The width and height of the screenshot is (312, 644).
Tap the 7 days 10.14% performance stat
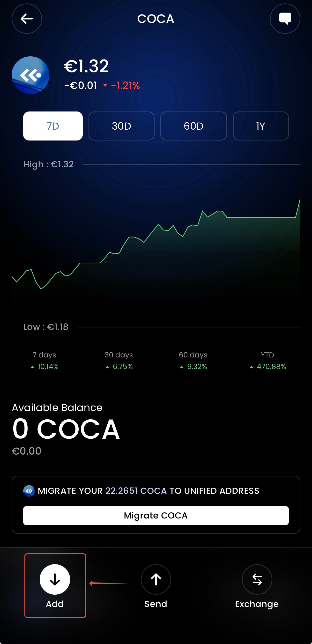(45, 361)
